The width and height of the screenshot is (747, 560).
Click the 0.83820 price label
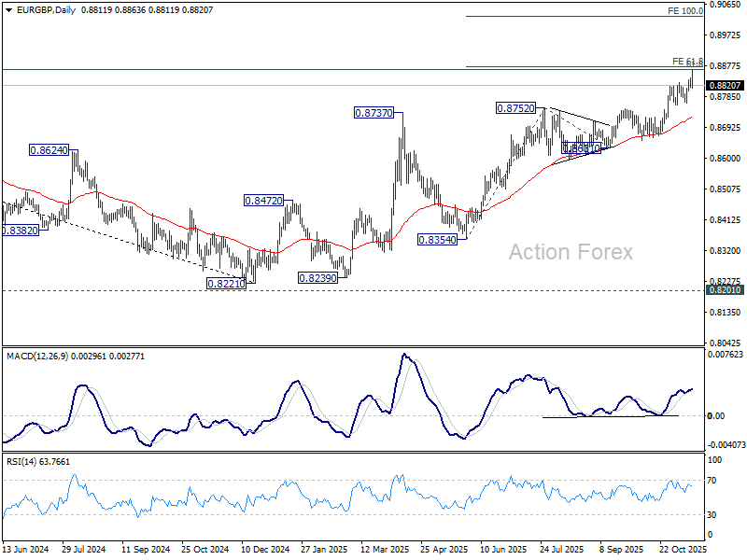click(x=20, y=231)
